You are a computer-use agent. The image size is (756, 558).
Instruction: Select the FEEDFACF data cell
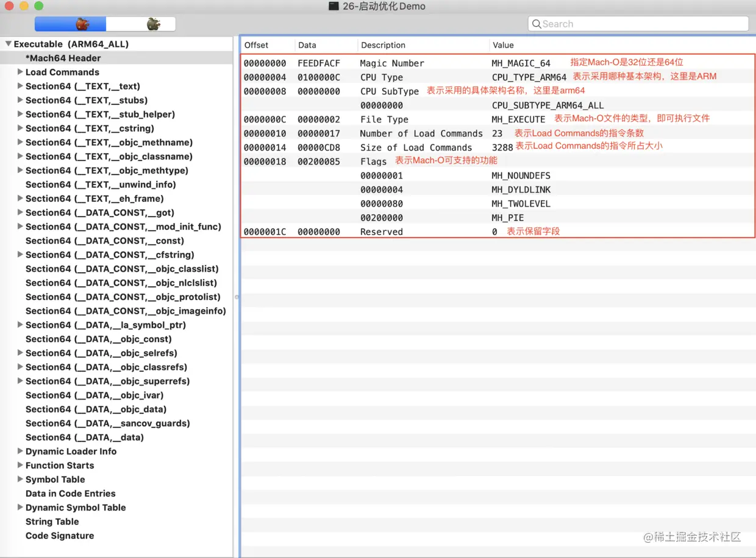pyautogui.click(x=319, y=63)
